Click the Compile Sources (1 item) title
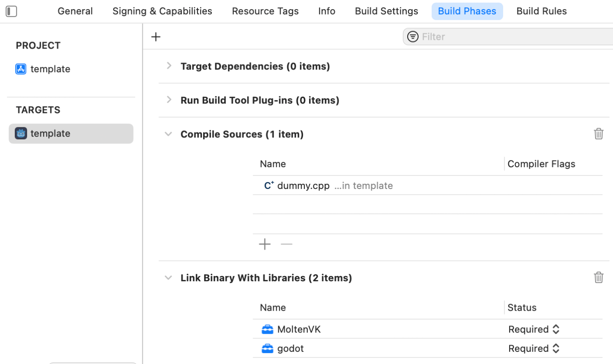 [x=242, y=134]
